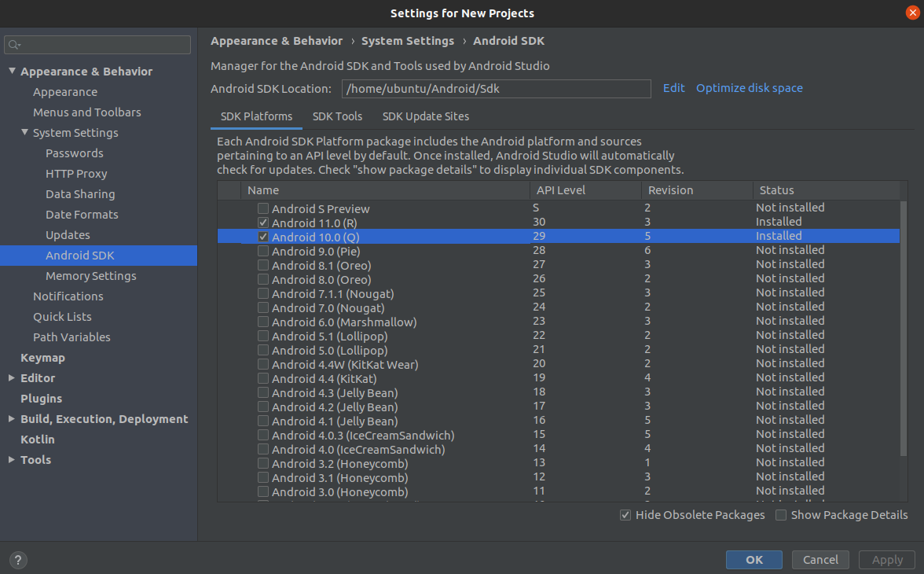Select the Android 4.0.3 (IceCreamSandwich) row

point(559,435)
